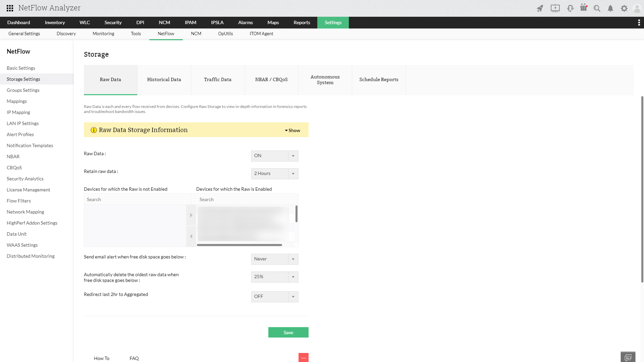
Task: Move device right with arrow button
Action: coord(191,215)
